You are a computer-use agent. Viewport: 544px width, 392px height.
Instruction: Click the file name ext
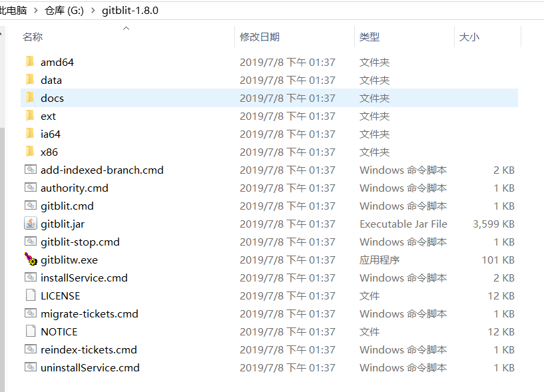click(48, 116)
